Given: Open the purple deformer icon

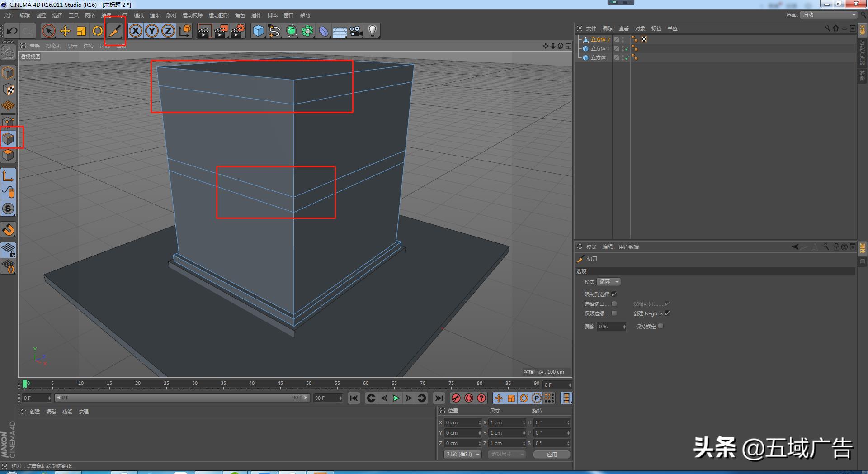Looking at the screenshot, I should click(324, 31).
